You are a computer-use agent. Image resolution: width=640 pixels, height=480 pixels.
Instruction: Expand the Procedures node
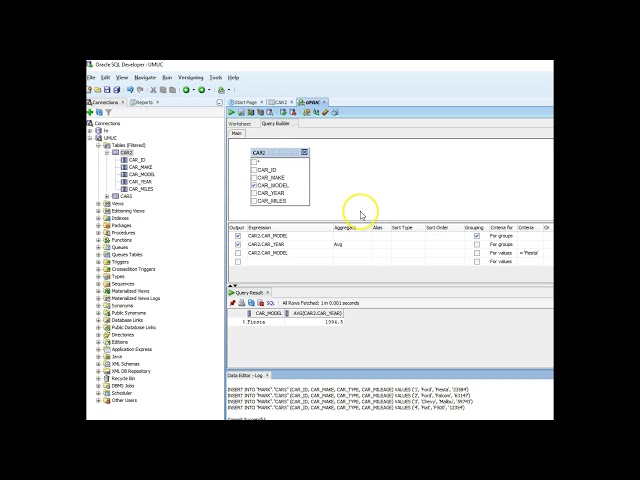(x=98, y=233)
